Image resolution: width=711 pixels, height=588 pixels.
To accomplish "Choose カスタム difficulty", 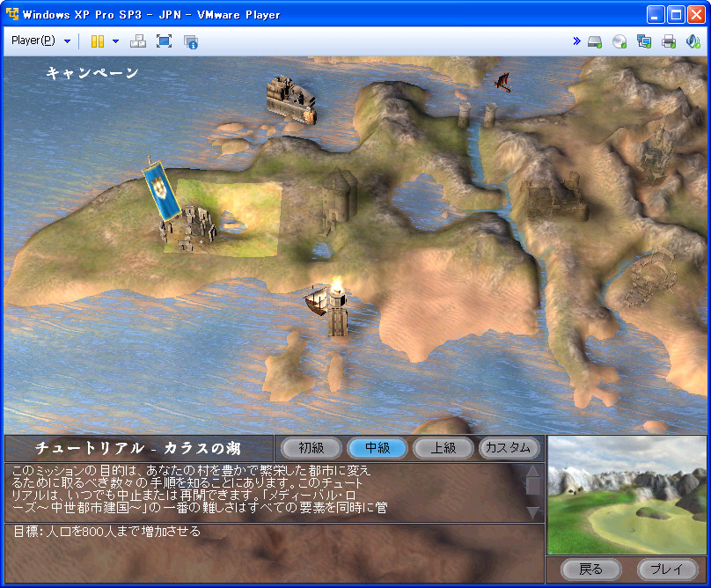I will tap(509, 448).
